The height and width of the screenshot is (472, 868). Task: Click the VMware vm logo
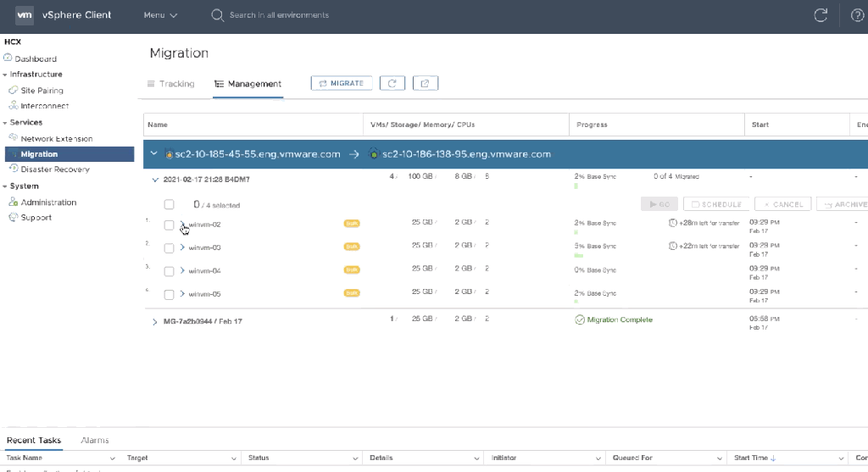coord(25,15)
